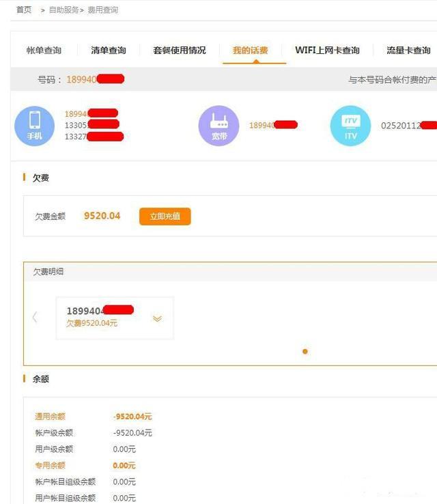Open 自助服务 breadcrumb link
The height and width of the screenshot is (504, 437).
pos(64,10)
